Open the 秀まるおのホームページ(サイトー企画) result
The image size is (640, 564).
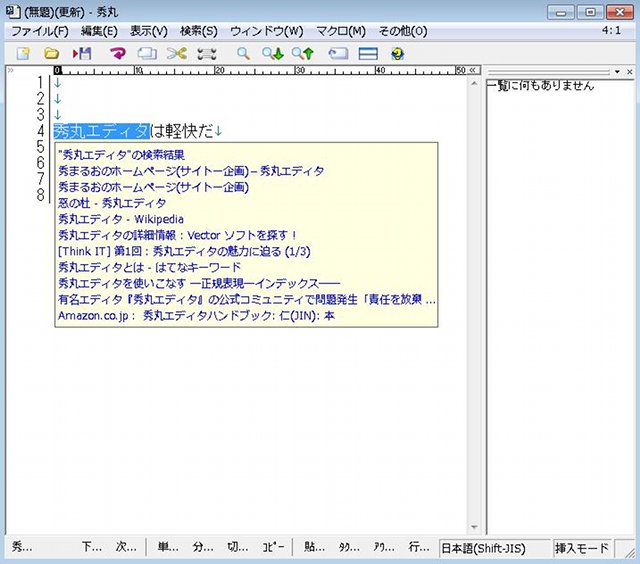[153, 187]
